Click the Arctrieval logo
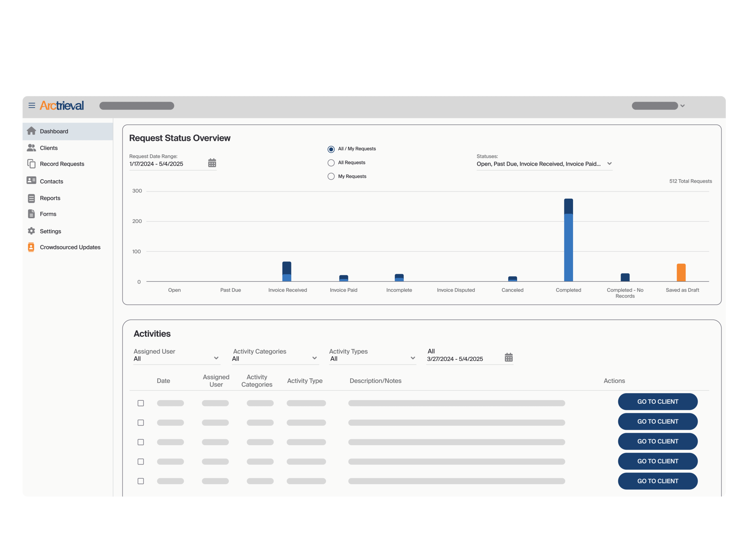This screenshot has height=560, width=747. pyautogui.click(x=61, y=105)
